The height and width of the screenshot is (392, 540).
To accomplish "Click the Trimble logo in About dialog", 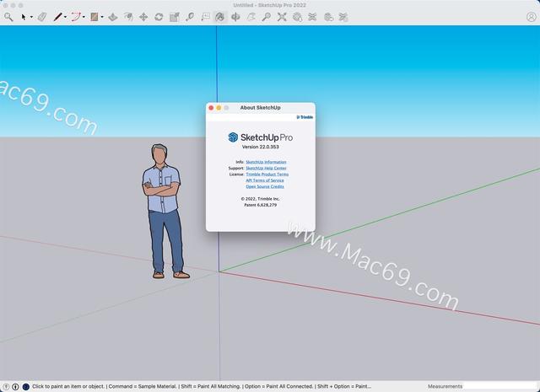I will [305, 117].
